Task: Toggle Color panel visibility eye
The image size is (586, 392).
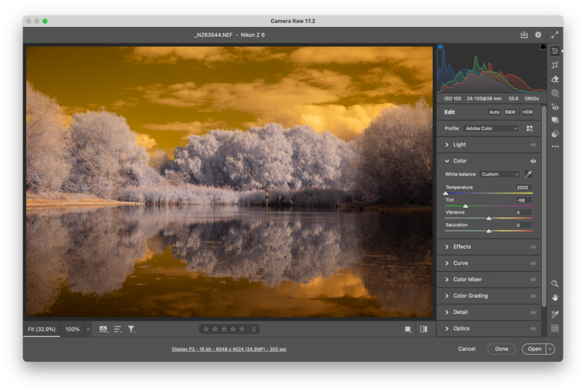Action: click(533, 161)
